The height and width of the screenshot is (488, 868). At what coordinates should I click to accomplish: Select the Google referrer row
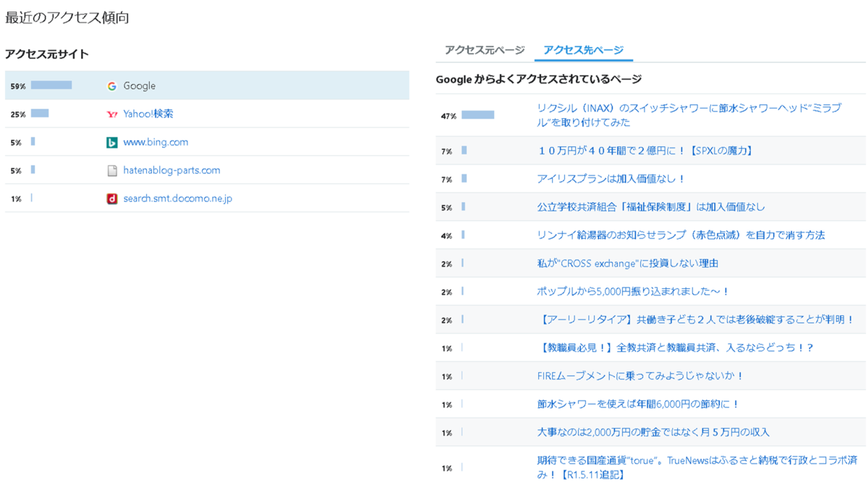[207, 85]
